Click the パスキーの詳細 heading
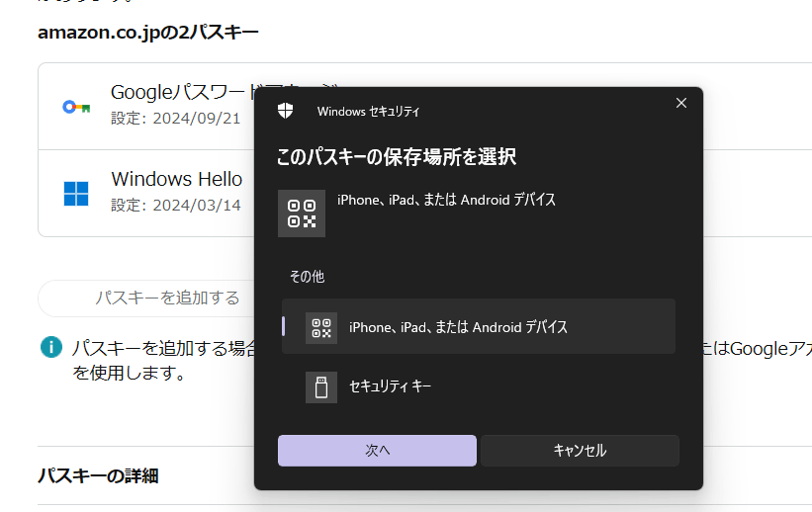This screenshot has height=512, width=812. point(98,475)
